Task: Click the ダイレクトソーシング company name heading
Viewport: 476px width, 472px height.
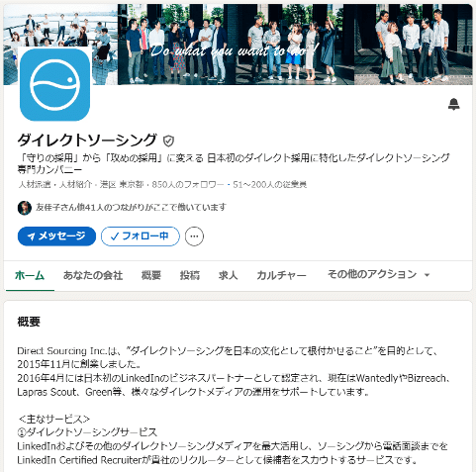Action: click(87, 141)
